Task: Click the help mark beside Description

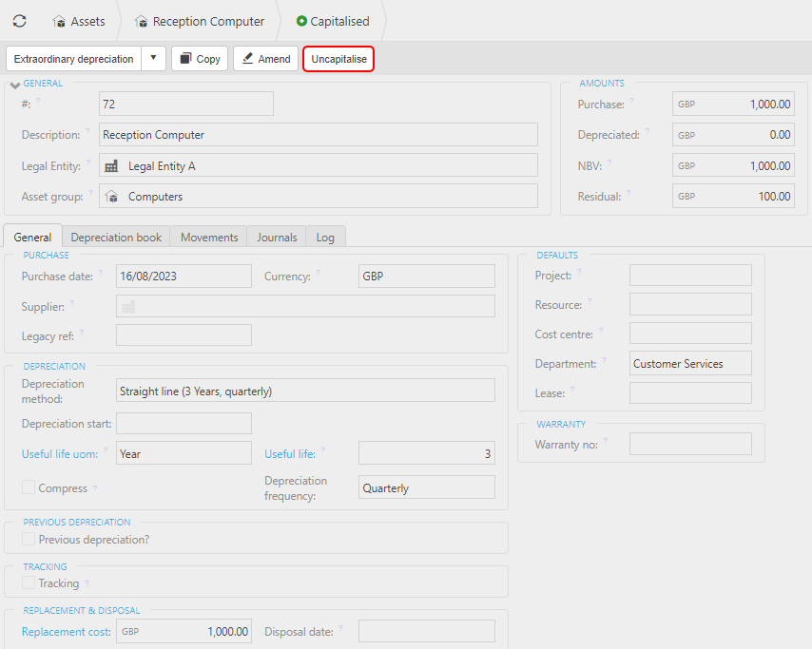Action: (87, 130)
